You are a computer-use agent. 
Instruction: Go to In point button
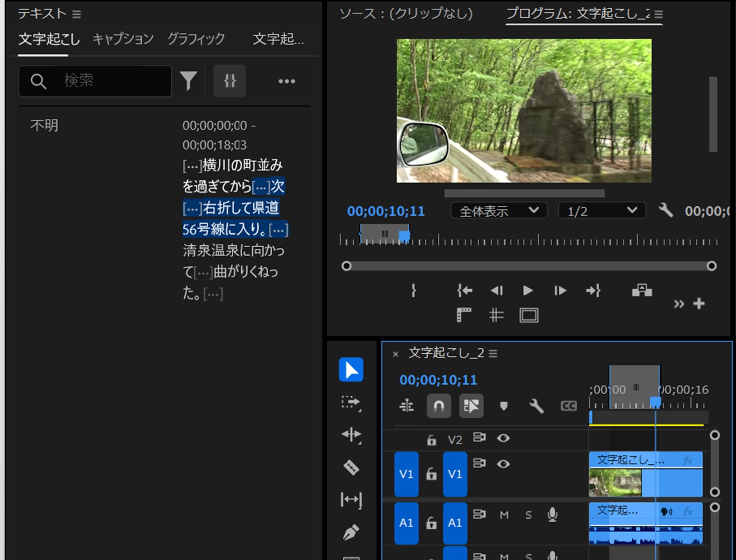point(464,290)
